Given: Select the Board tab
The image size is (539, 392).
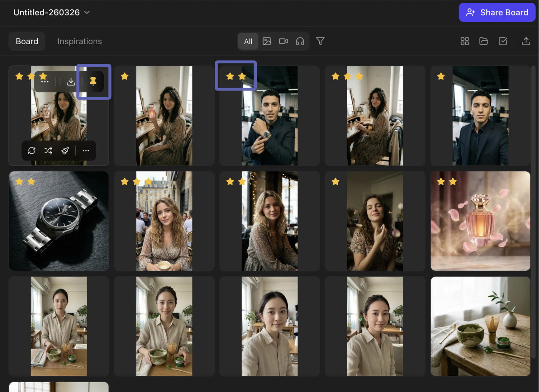Looking at the screenshot, I should 27,41.
